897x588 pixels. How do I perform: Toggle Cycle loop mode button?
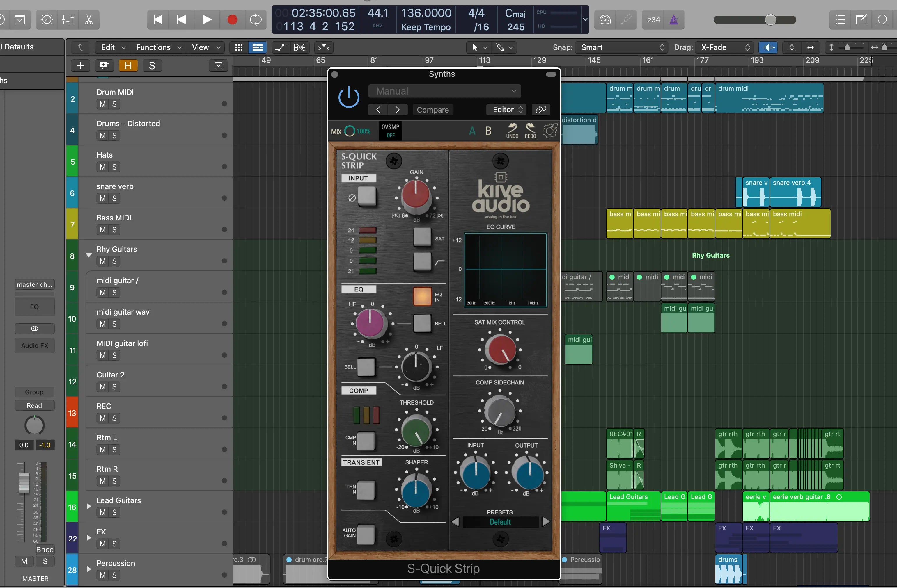click(255, 19)
